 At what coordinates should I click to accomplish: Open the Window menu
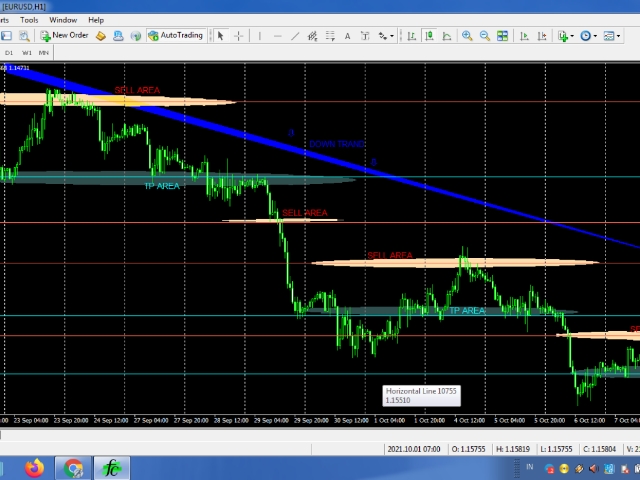pyautogui.click(x=63, y=20)
